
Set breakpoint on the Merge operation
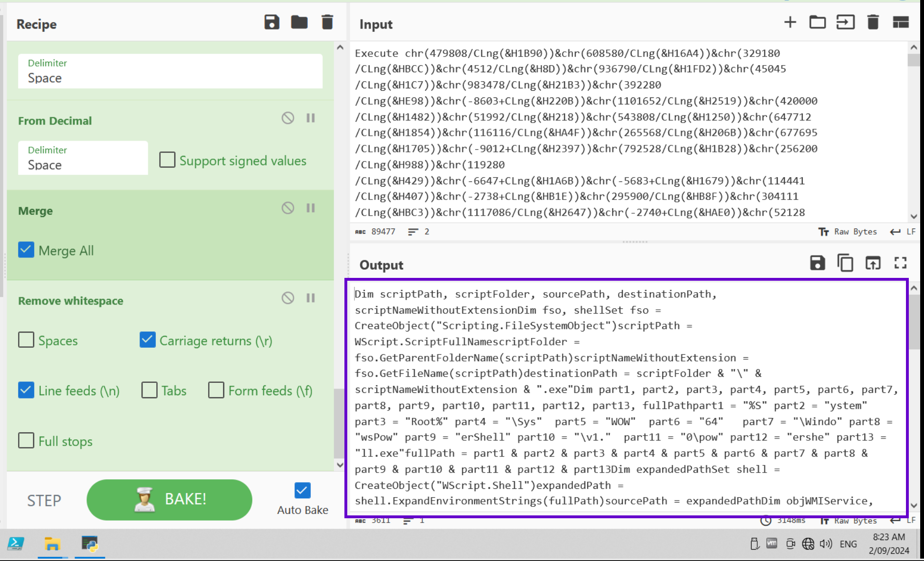point(311,208)
